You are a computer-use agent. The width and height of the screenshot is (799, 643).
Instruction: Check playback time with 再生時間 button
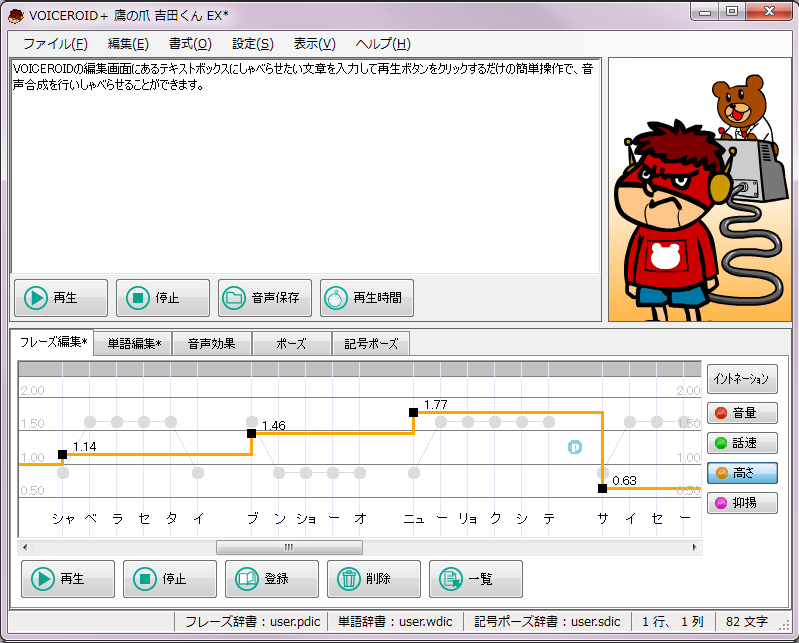click(x=366, y=298)
